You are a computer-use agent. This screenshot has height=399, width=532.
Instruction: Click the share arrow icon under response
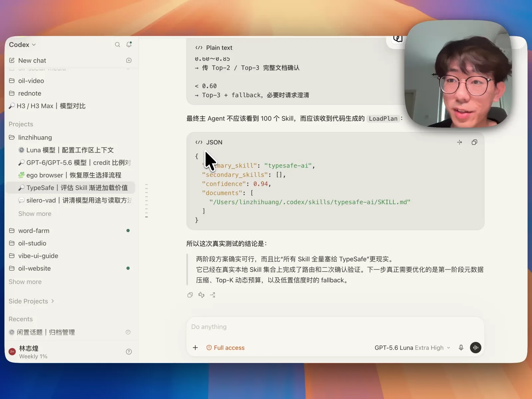pyautogui.click(x=213, y=295)
